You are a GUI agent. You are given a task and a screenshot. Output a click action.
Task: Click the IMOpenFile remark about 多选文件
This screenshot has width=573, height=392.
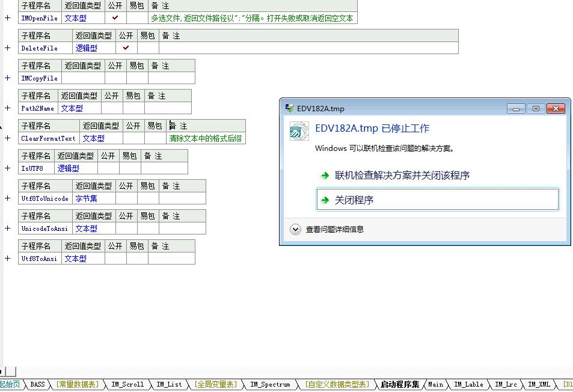pos(252,18)
